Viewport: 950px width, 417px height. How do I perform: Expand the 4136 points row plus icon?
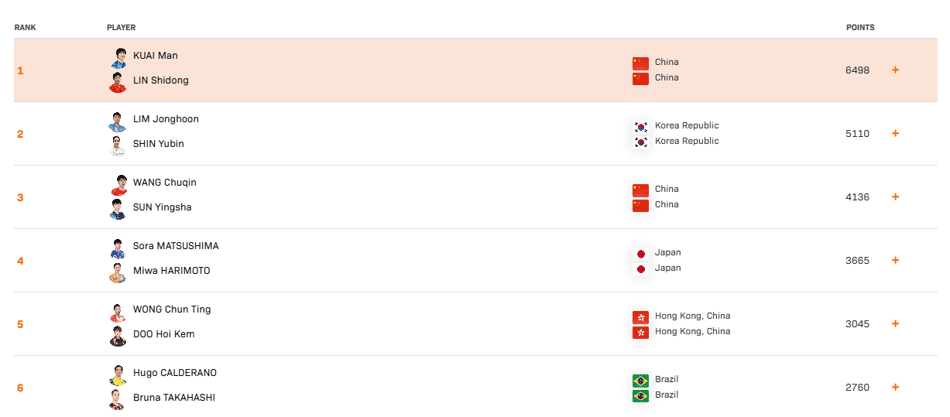pos(895,197)
